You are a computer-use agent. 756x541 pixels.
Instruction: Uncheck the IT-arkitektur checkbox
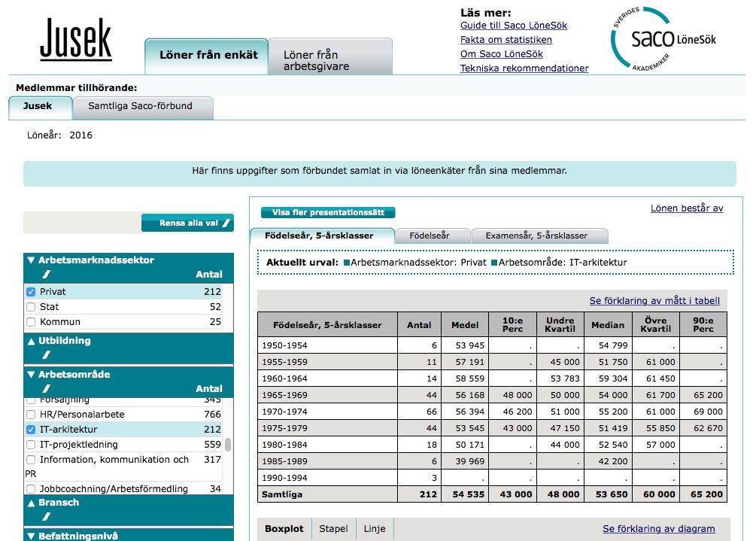[31, 429]
